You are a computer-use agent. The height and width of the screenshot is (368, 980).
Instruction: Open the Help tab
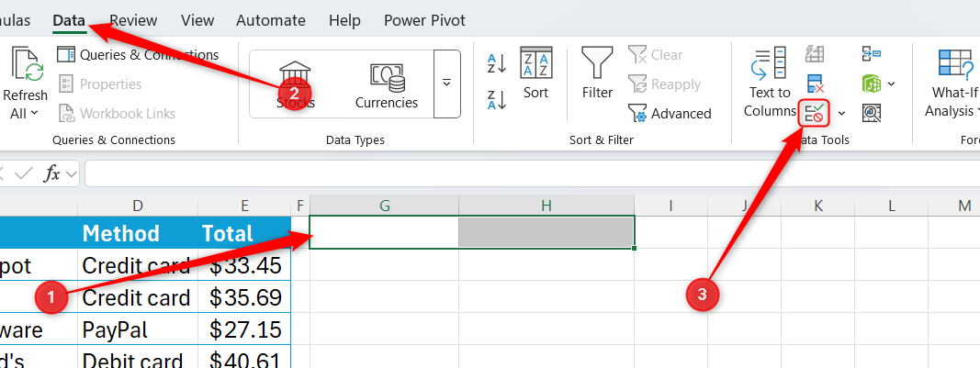(x=345, y=20)
